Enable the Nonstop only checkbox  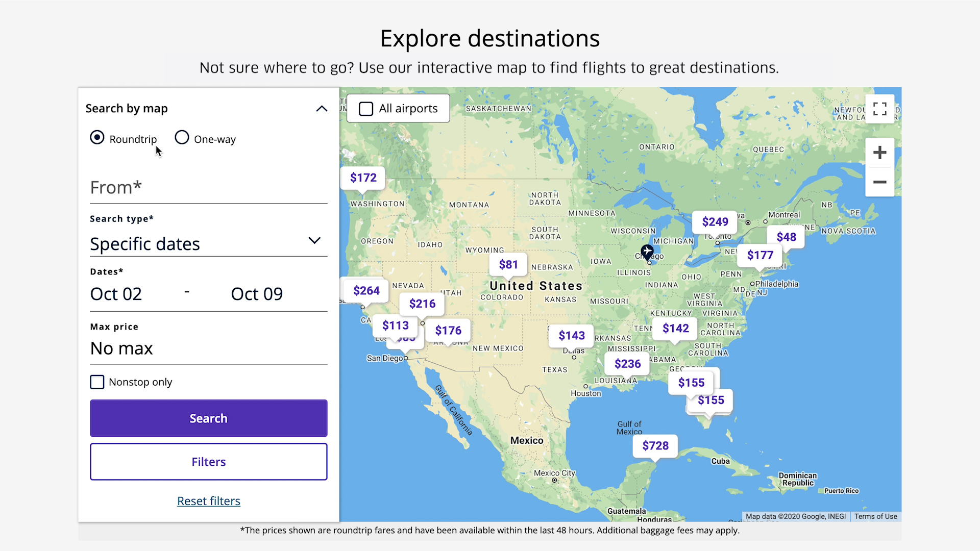click(97, 382)
